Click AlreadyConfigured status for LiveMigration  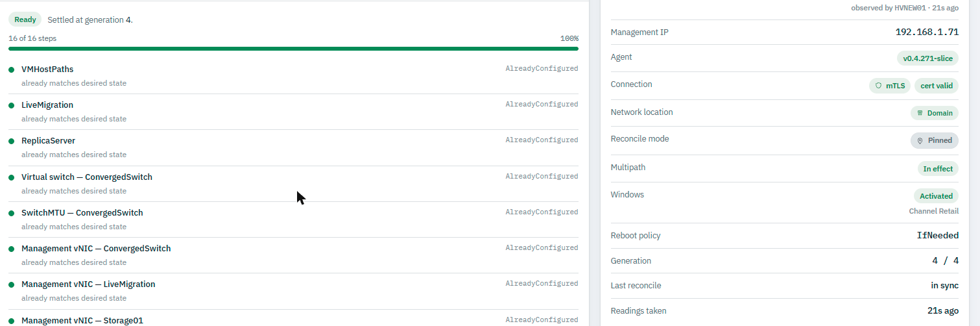(x=542, y=104)
